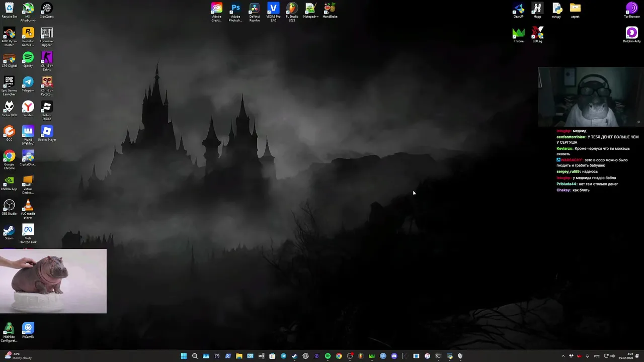Open AMD Ryzen Master shortcut
The height and width of the screenshot is (362, 644).
9,37
